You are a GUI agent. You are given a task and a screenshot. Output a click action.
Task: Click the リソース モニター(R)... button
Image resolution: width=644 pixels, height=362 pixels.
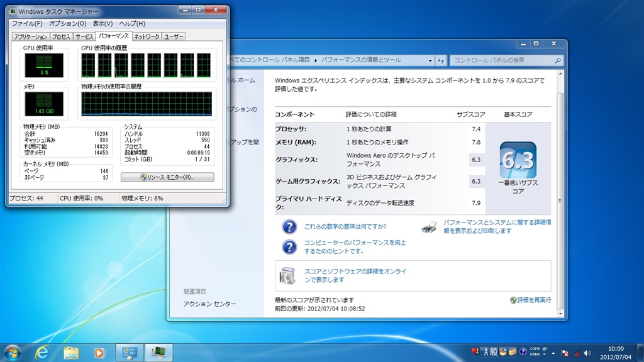167,177
